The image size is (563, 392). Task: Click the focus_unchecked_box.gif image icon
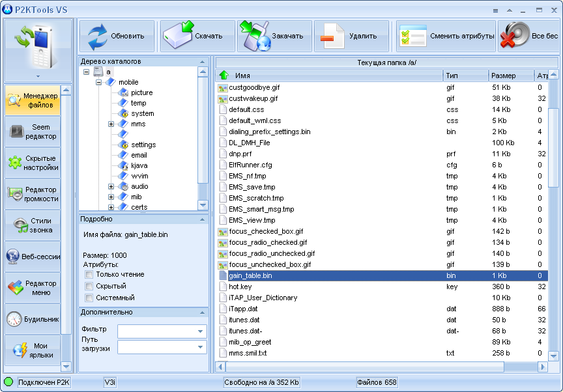(223, 265)
